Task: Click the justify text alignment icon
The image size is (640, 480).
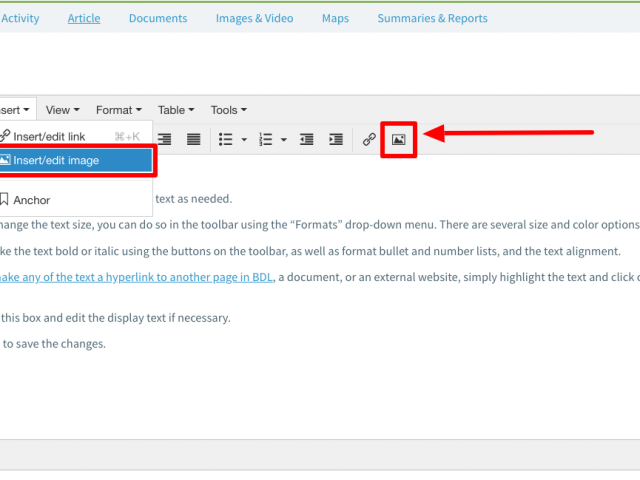Action: (194, 139)
